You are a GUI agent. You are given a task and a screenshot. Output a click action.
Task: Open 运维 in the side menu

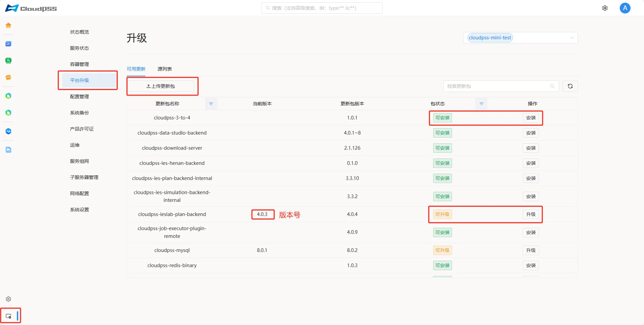(x=75, y=145)
